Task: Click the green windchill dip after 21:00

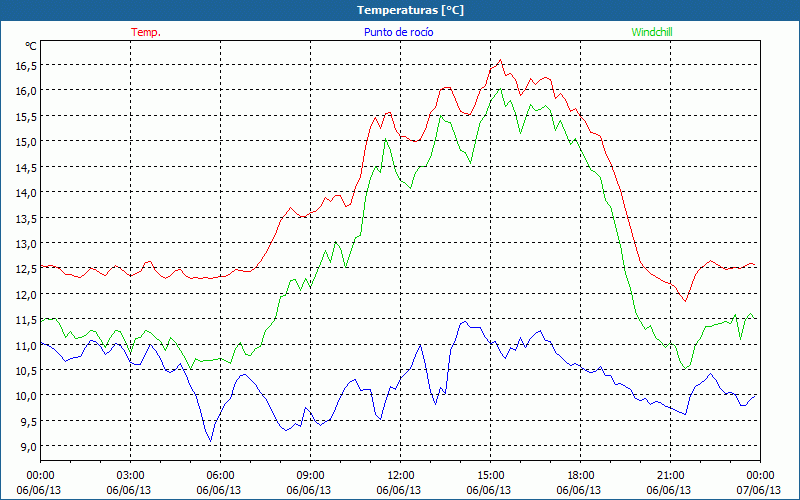Action: (685, 368)
